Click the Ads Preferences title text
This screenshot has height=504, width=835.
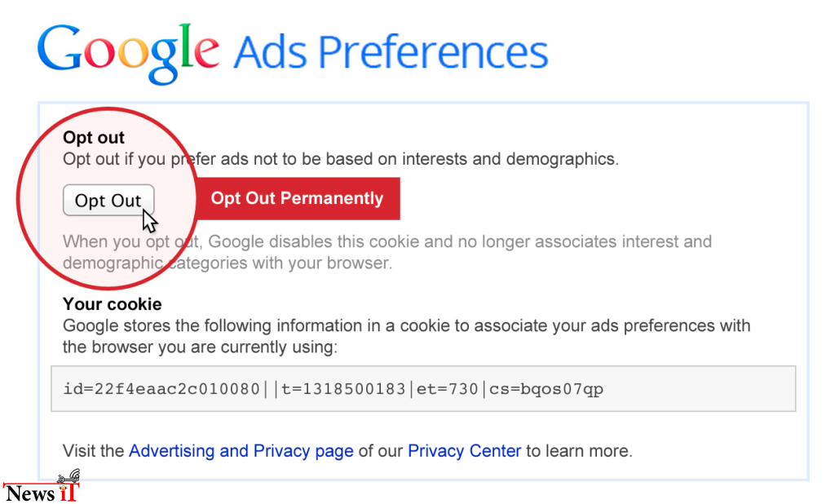tap(391, 53)
